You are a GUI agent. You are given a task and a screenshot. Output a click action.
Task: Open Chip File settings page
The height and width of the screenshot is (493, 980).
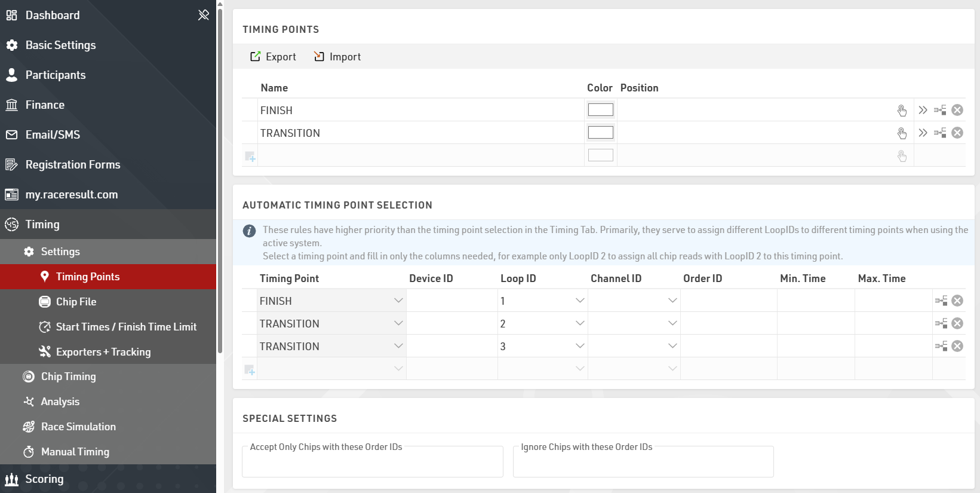point(76,302)
